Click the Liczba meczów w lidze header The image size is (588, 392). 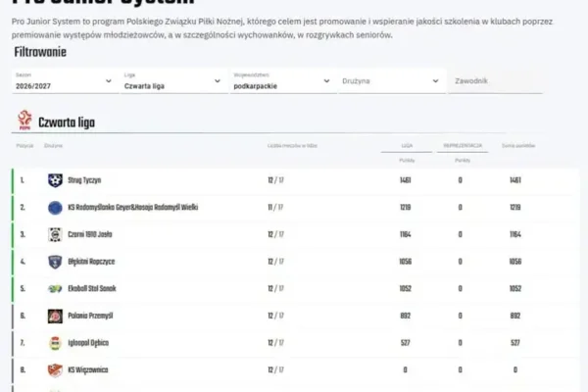292,146
